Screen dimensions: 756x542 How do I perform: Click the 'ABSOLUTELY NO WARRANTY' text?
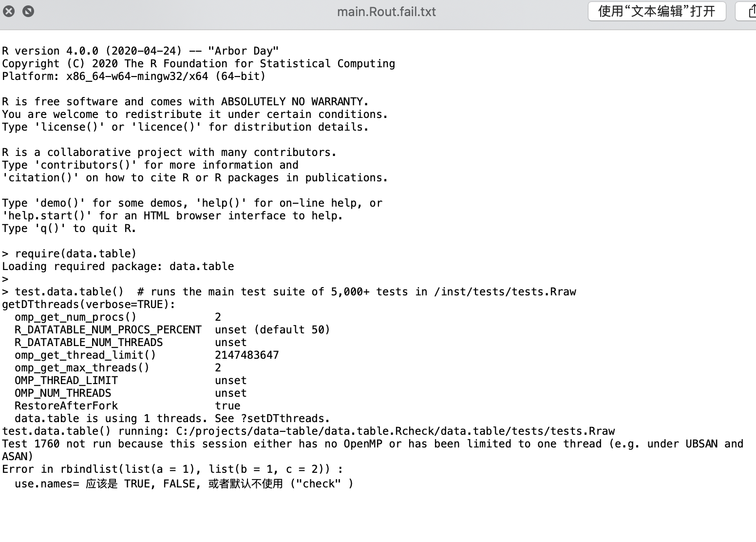(292, 101)
